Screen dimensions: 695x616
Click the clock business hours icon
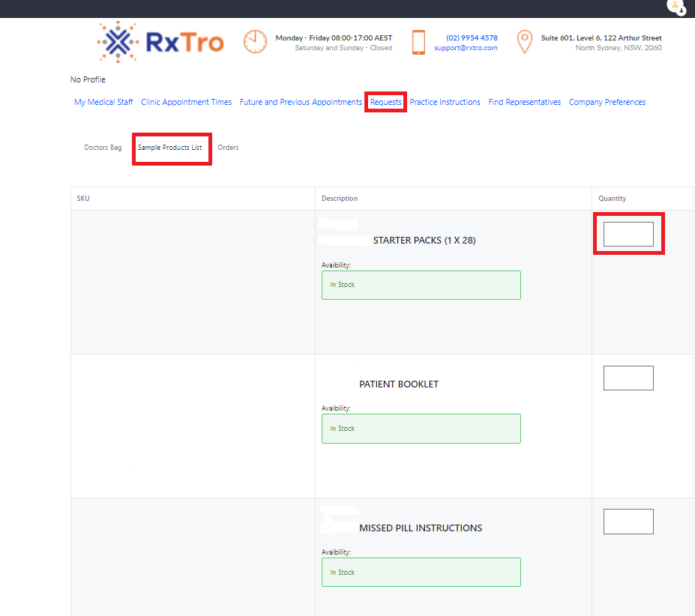click(x=255, y=42)
